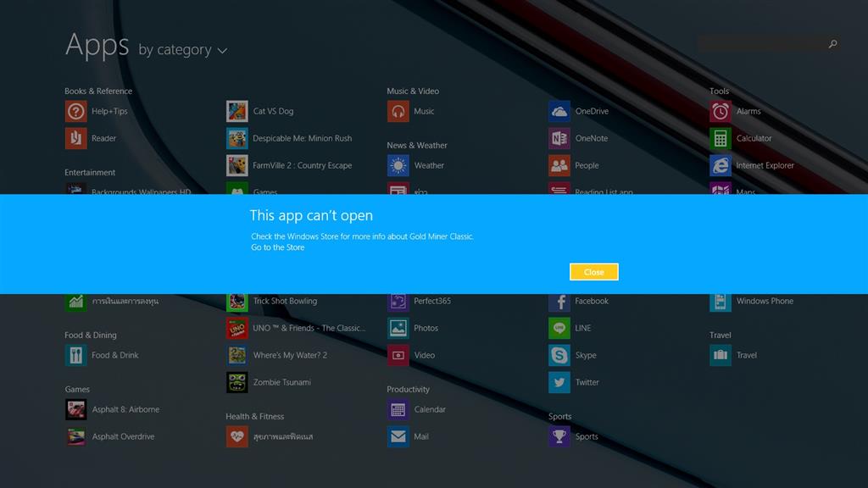The height and width of the screenshot is (488, 868).
Task: Click the 'Health & Fitness' category heading
Action: tap(254, 417)
